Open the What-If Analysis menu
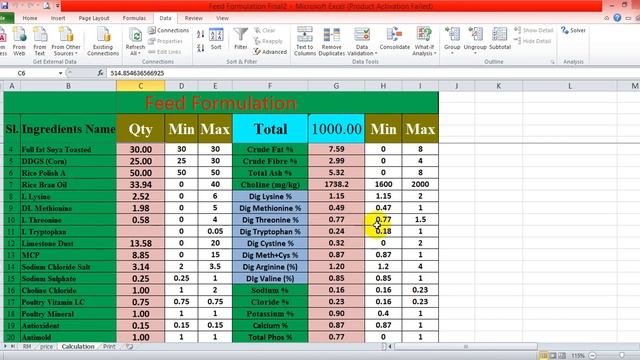 click(424, 41)
